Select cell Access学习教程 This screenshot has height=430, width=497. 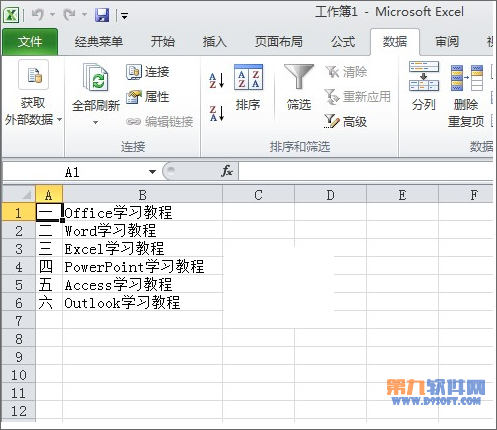142,284
